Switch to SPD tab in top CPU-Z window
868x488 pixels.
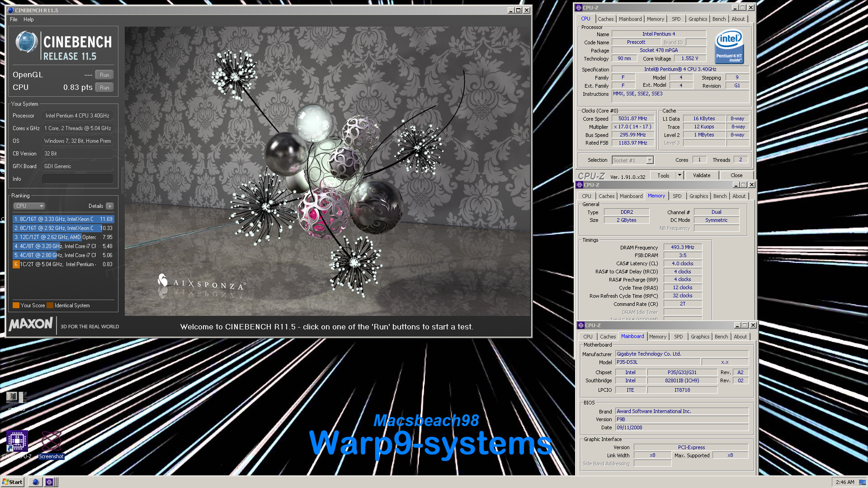tap(676, 19)
